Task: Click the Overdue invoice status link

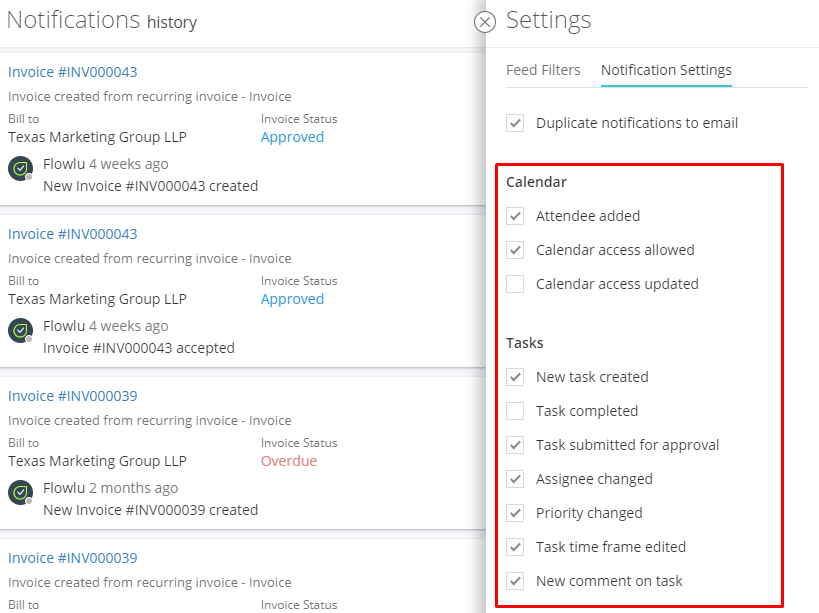Action: pos(289,461)
